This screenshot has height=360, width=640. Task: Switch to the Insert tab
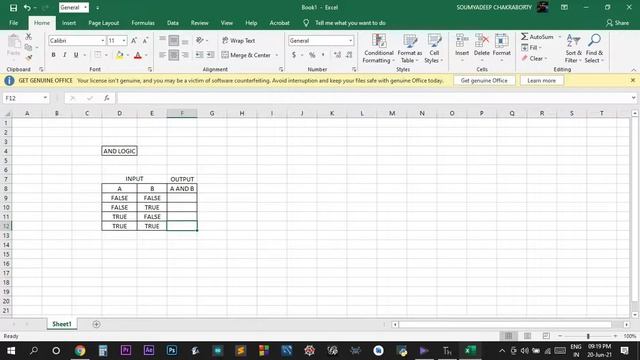coord(69,23)
